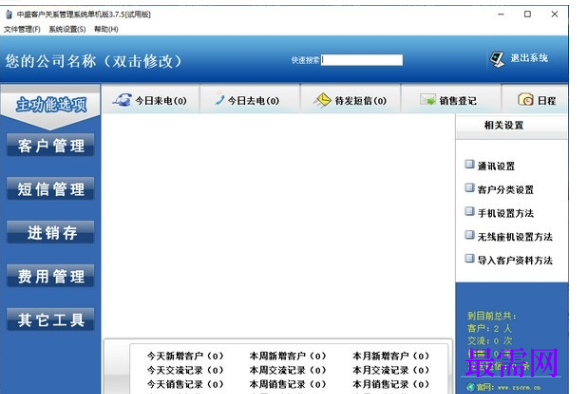Click the sales register icon for 销售登记
Image resolution: width=577 pixels, height=394 pixels.
428,100
